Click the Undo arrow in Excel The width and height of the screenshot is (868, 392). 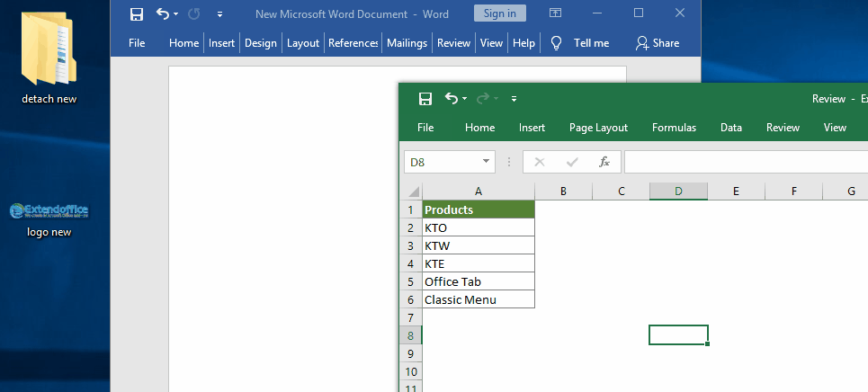[452, 99]
